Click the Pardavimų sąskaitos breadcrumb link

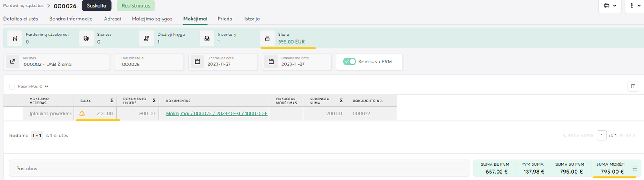pyautogui.click(x=22, y=5)
